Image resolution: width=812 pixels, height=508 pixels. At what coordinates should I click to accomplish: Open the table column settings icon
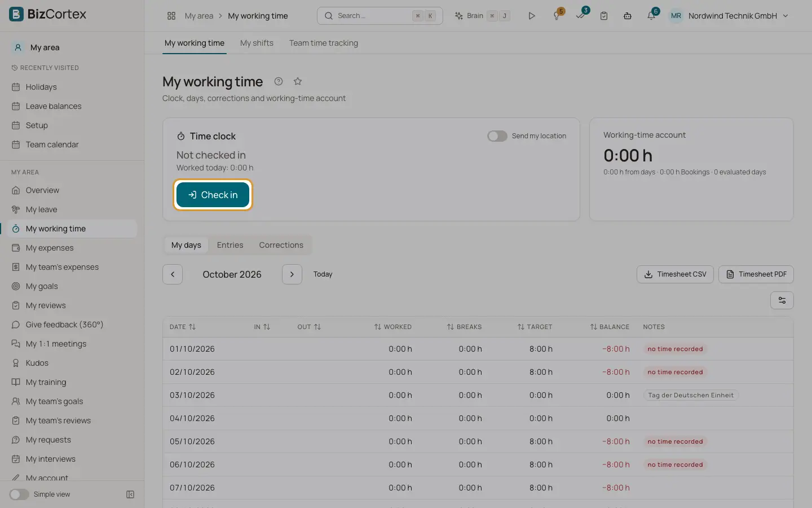pyautogui.click(x=782, y=300)
